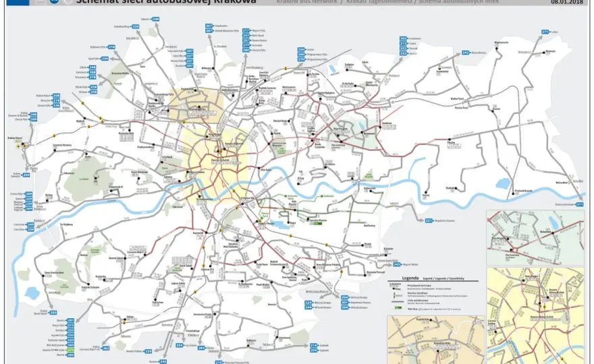Click the blue route 271 badge
The height and width of the screenshot is (364, 594).
pos(545,32)
